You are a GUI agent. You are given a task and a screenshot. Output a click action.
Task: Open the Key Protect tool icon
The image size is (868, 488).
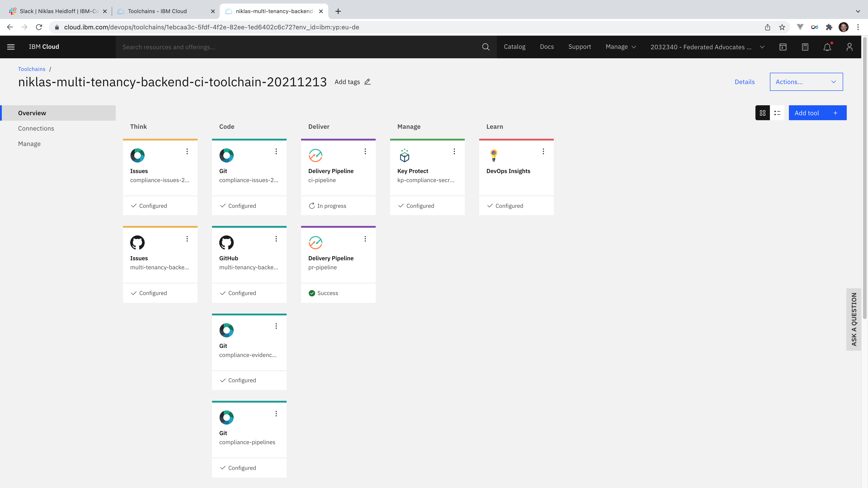point(404,155)
